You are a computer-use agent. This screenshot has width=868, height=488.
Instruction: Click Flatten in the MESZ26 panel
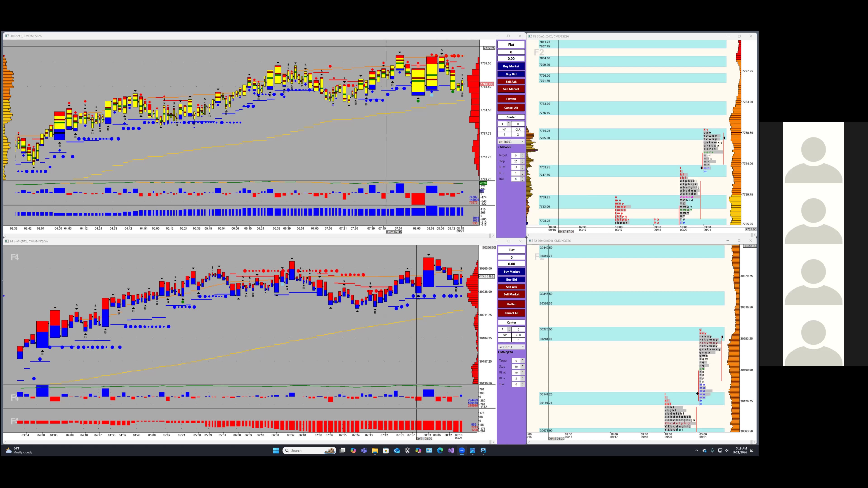pos(511,99)
